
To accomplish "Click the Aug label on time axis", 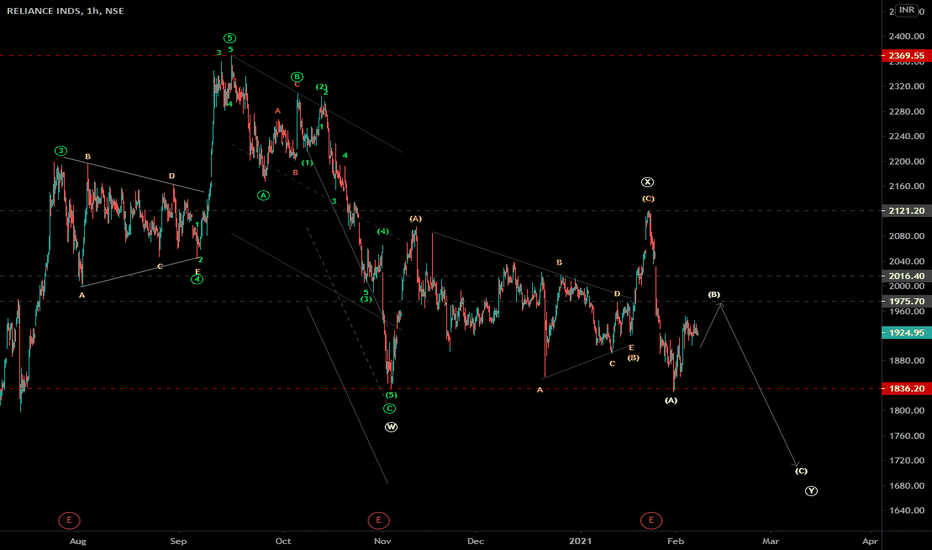I will pyautogui.click(x=78, y=541).
